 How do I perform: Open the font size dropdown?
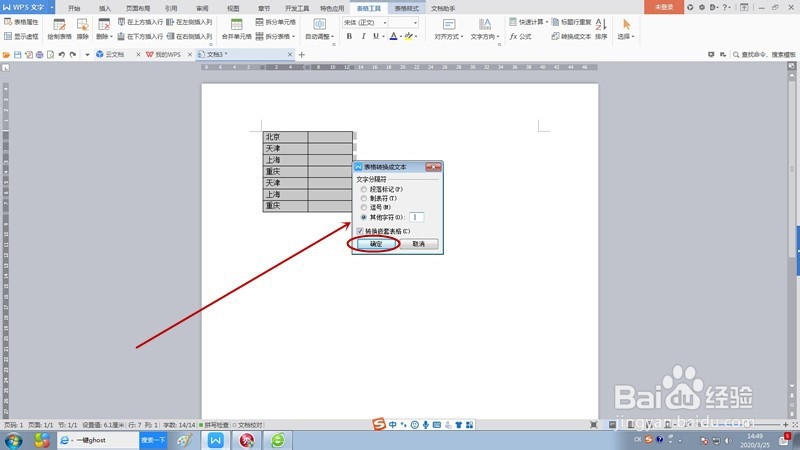click(x=415, y=22)
